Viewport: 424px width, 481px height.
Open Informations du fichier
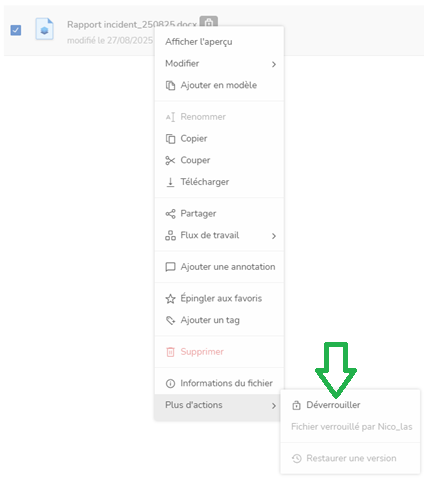219,384
